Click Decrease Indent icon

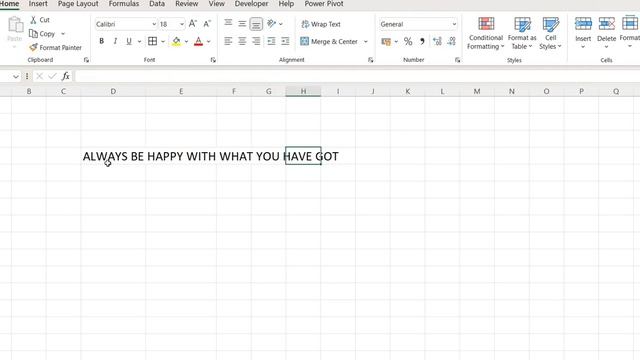271,41
